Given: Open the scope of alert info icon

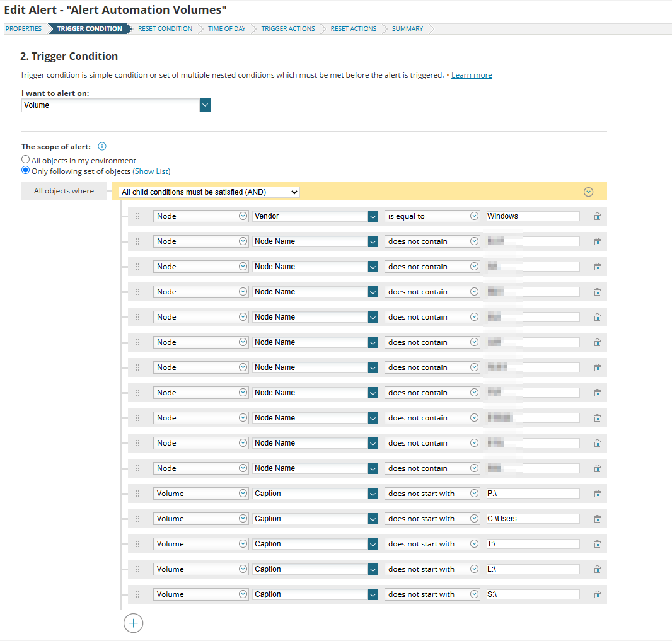Looking at the screenshot, I should point(102,146).
